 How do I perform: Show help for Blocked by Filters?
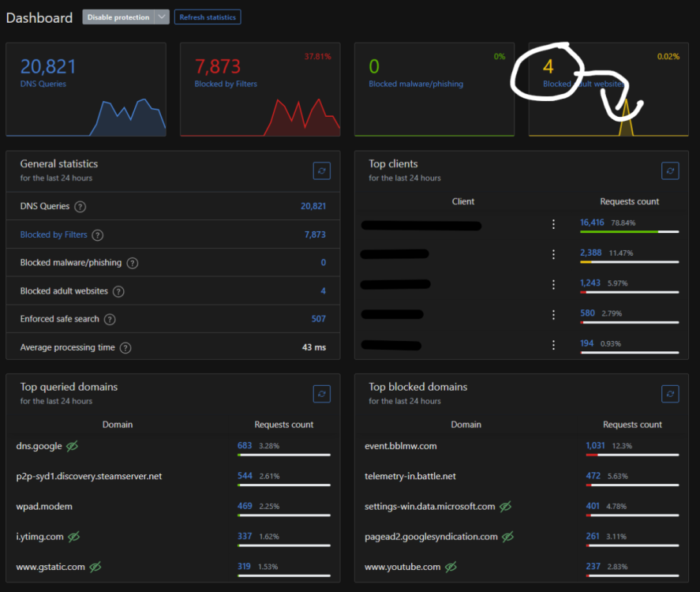point(97,235)
